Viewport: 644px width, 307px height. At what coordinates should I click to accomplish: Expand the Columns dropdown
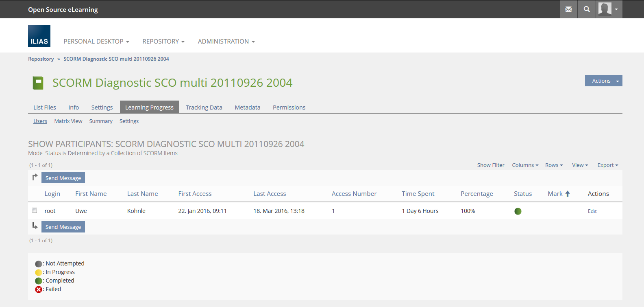(x=525, y=165)
